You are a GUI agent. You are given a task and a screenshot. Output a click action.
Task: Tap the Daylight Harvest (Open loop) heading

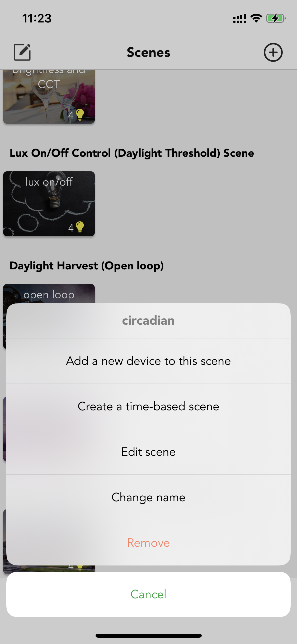pos(87,266)
